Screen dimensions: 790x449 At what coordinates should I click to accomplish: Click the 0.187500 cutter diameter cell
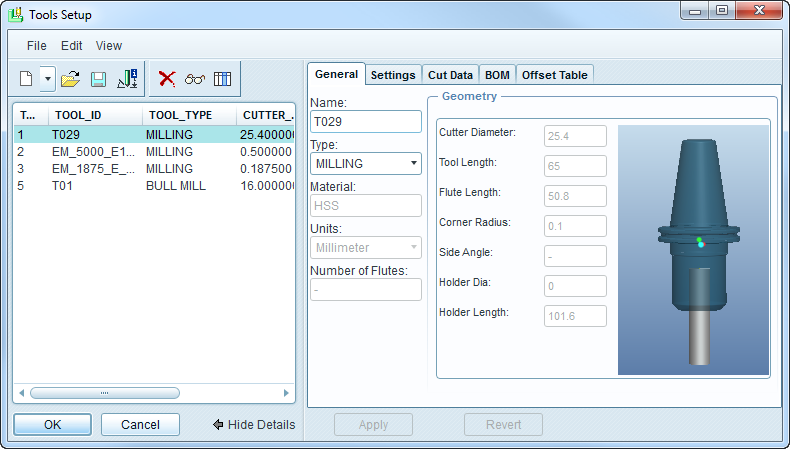coord(266,169)
